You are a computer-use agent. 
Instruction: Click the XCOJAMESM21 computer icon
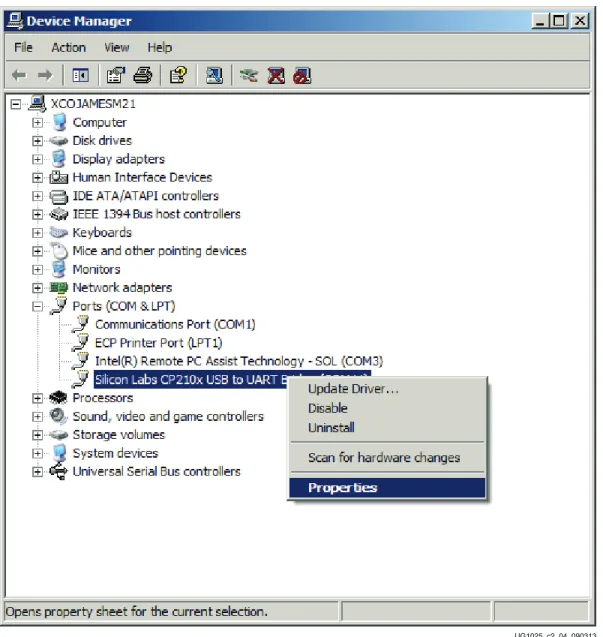(x=37, y=104)
